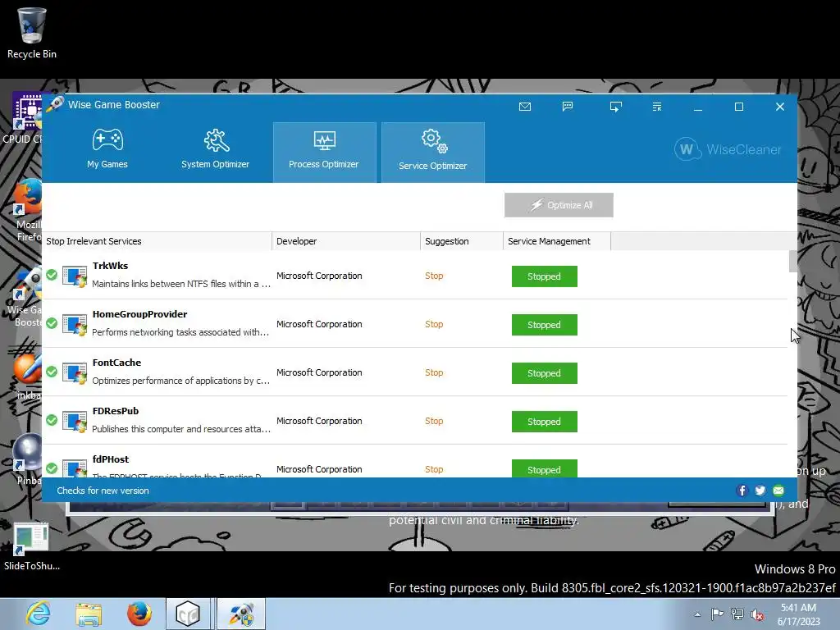The image size is (840, 630).
Task: Open the Facebook share icon
Action: coord(742,491)
